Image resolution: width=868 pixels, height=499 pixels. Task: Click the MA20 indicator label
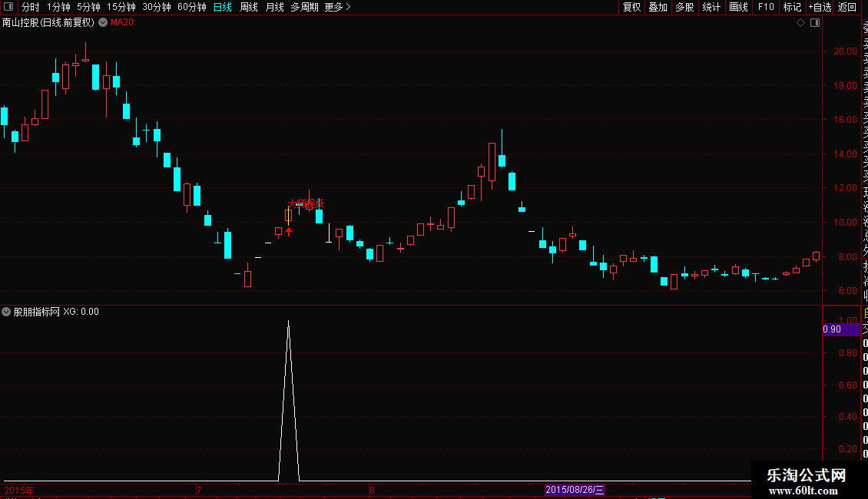123,23
